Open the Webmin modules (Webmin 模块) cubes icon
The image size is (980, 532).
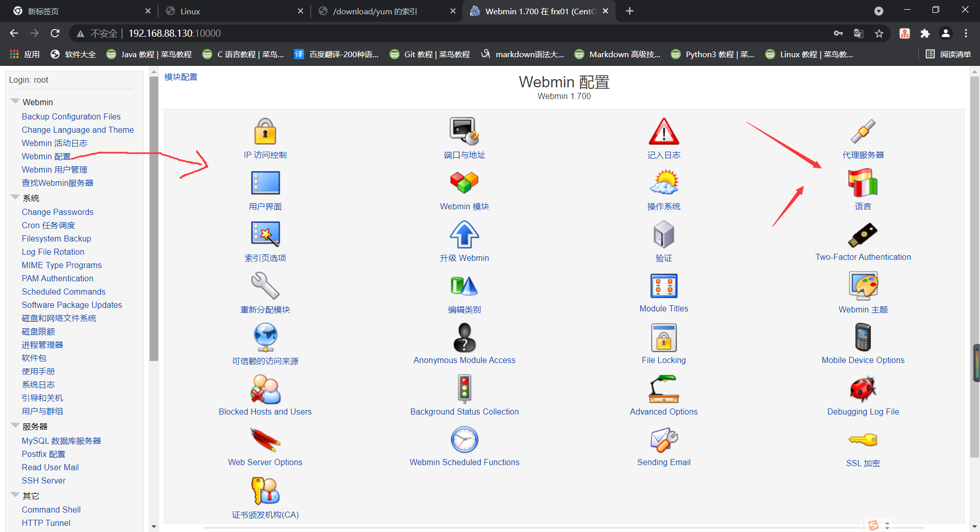pyautogui.click(x=464, y=183)
